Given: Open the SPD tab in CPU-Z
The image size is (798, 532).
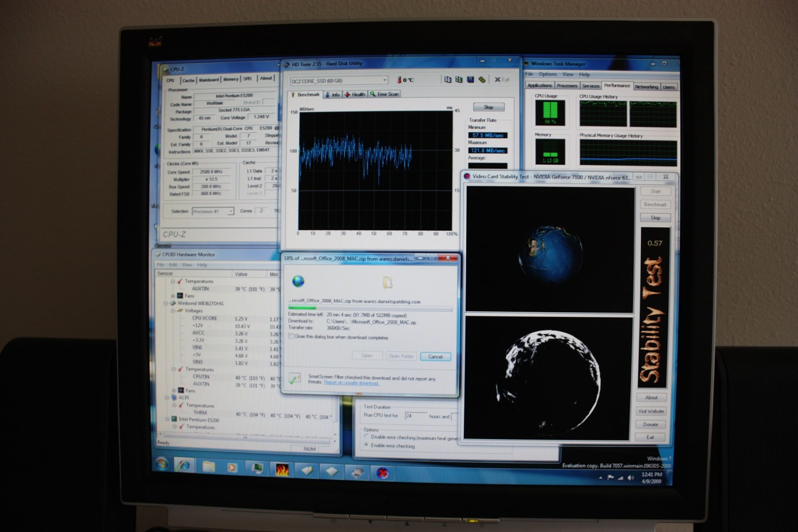Looking at the screenshot, I should (247, 79).
